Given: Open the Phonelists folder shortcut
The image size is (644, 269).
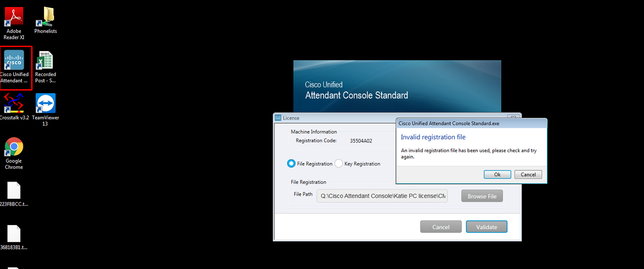Looking at the screenshot, I should (x=46, y=21).
